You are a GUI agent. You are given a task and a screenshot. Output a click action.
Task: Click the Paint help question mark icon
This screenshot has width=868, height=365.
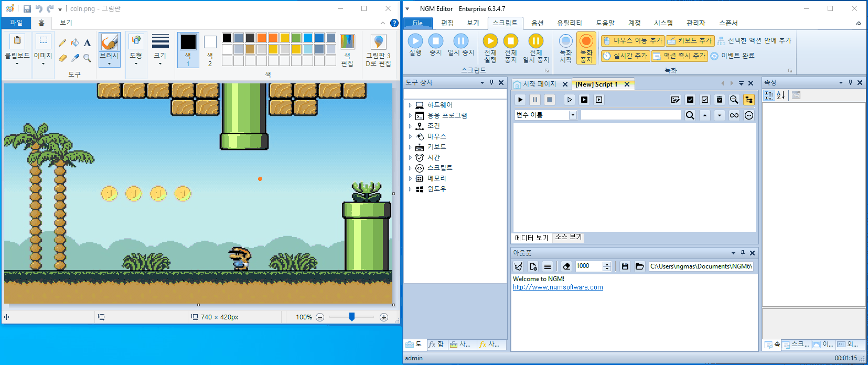pyautogui.click(x=394, y=23)
